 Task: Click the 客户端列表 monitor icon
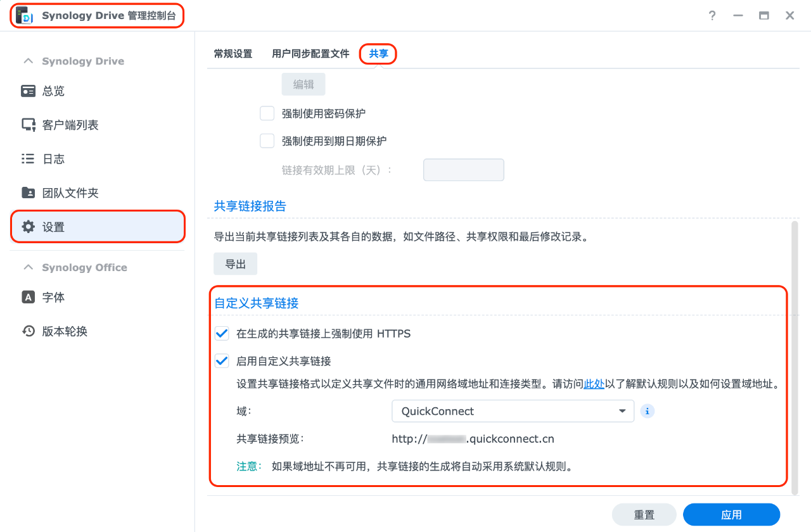click(28, 125)
